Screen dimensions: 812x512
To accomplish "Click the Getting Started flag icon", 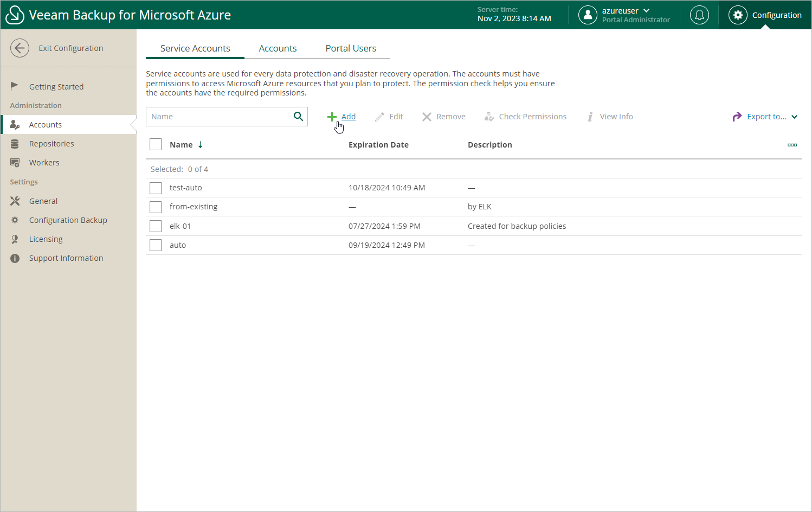I will [15, 86].
